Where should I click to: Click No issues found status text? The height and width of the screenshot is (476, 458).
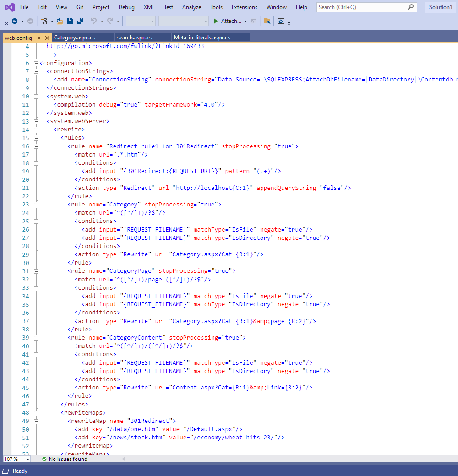(x=68, y=459)
